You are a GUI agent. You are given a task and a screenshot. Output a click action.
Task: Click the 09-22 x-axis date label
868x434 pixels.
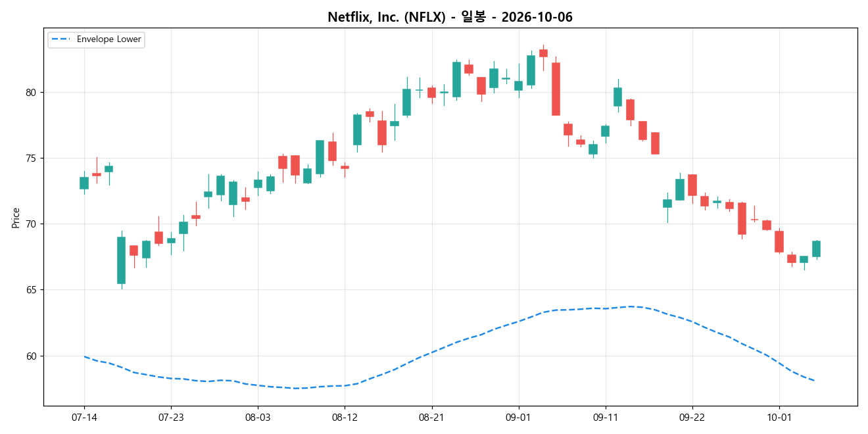692,418
